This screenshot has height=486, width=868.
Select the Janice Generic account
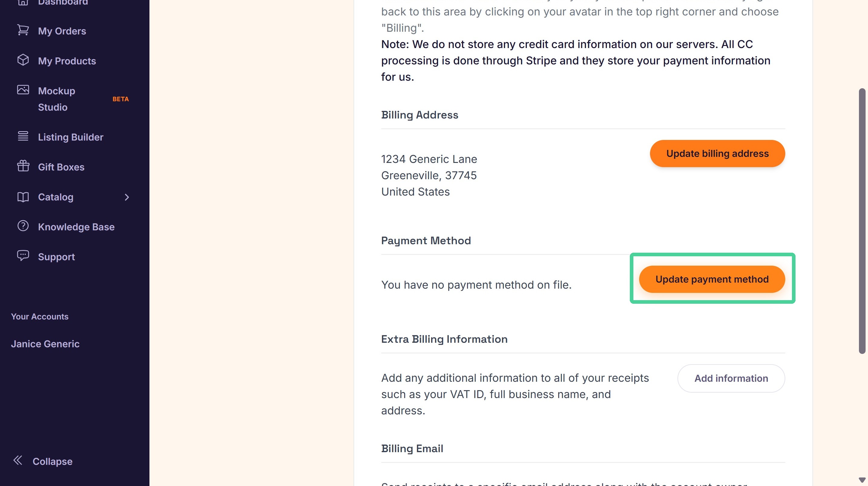[45, 344]
